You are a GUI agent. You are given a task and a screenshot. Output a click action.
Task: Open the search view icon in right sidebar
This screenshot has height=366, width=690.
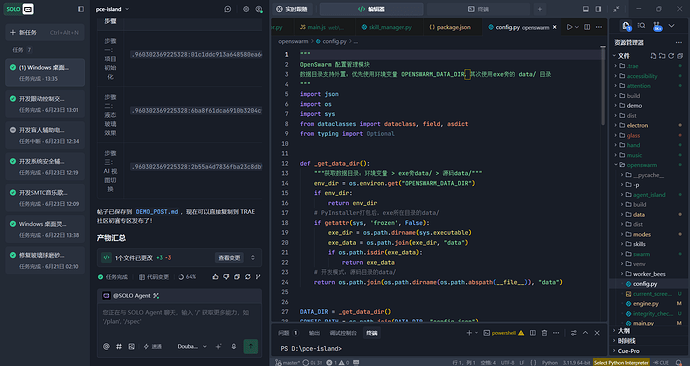pyautogui.click(x=641, y=26)
